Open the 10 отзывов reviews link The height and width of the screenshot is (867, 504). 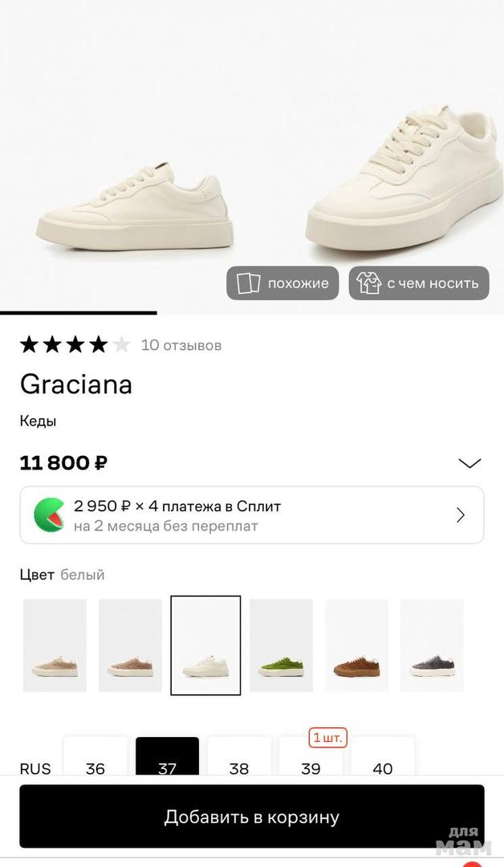point(181,345)
